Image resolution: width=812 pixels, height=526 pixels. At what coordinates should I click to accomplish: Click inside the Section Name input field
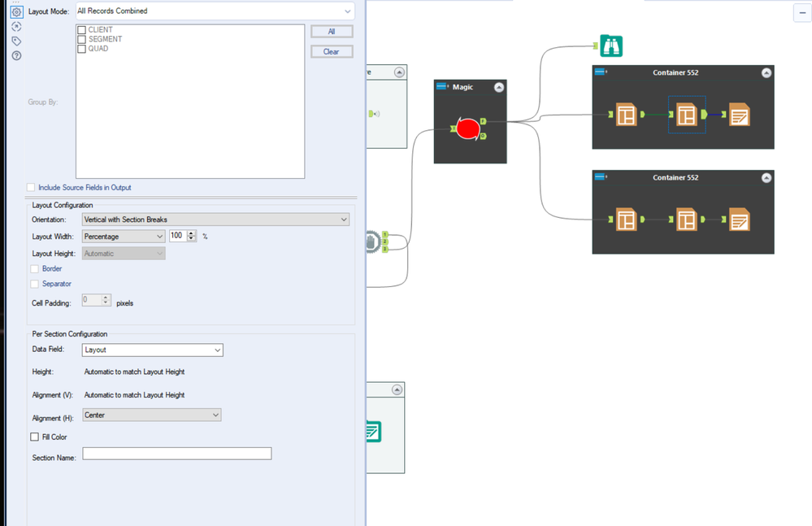click(176, 453)
